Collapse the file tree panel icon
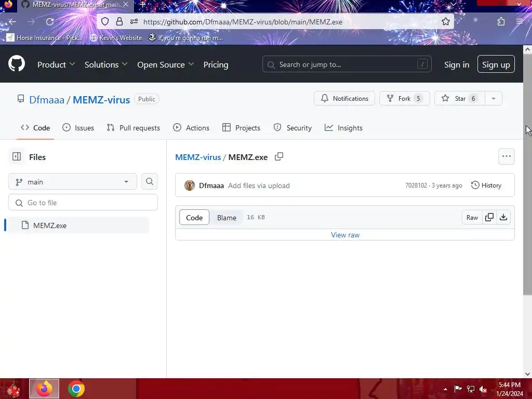The width and height of the screenshot is (532, 399). 17,157
